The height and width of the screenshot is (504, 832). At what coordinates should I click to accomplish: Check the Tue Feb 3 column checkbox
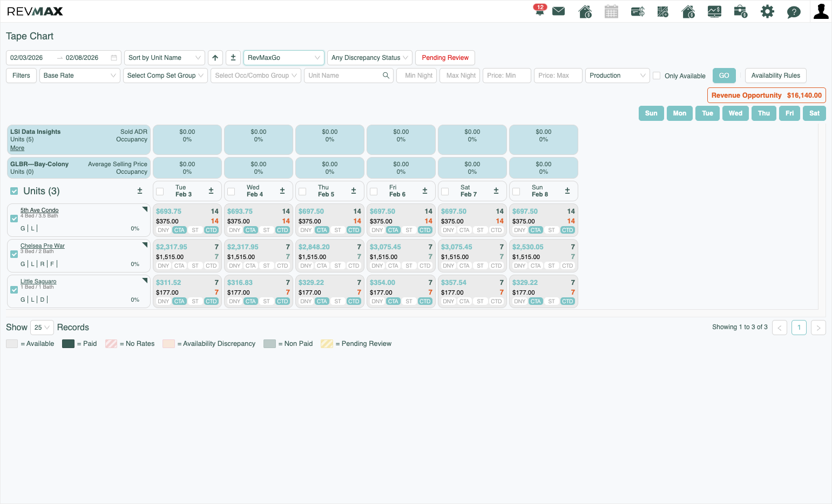pos(160,192)
